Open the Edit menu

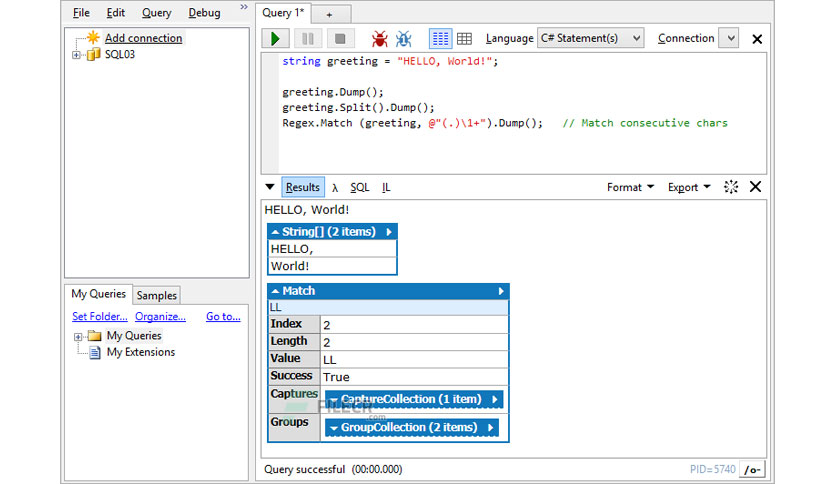pos(115,13)
